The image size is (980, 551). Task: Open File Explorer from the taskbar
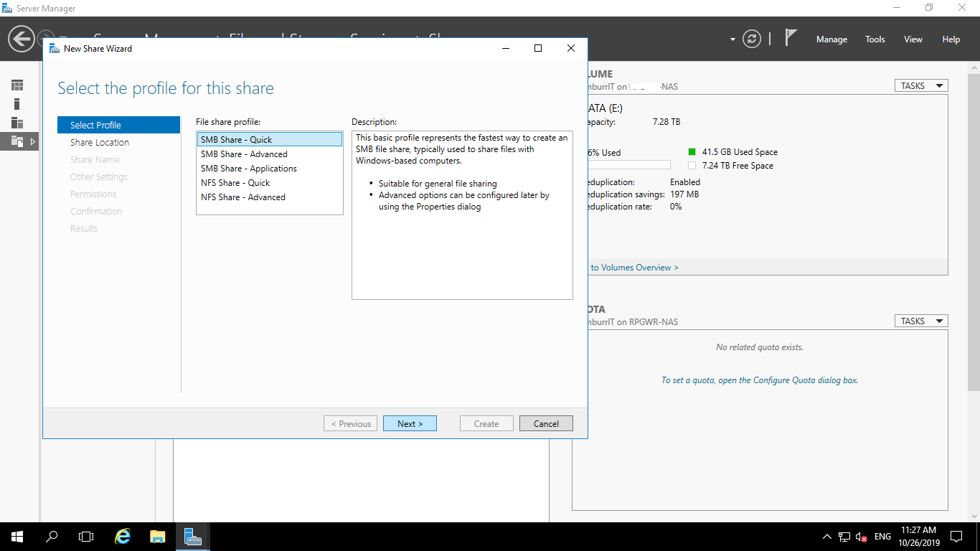point(157,536)
